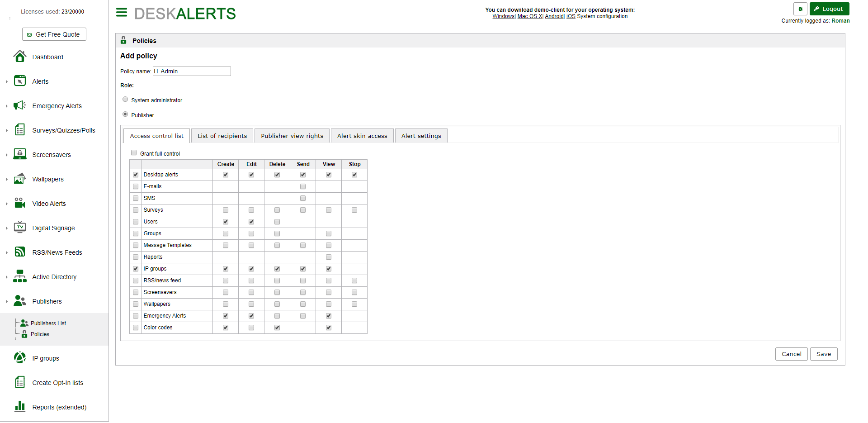
Task: Click the Policy name input field
Action: (x=191, y=71)
